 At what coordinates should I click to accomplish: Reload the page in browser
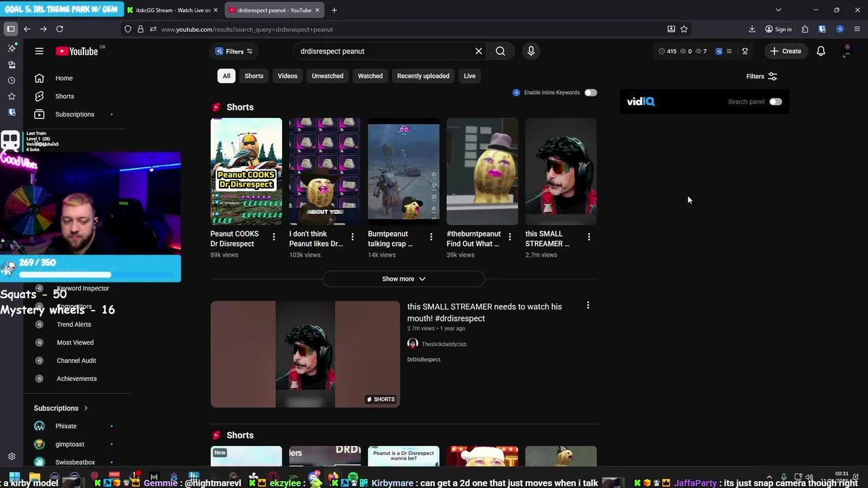60,29
